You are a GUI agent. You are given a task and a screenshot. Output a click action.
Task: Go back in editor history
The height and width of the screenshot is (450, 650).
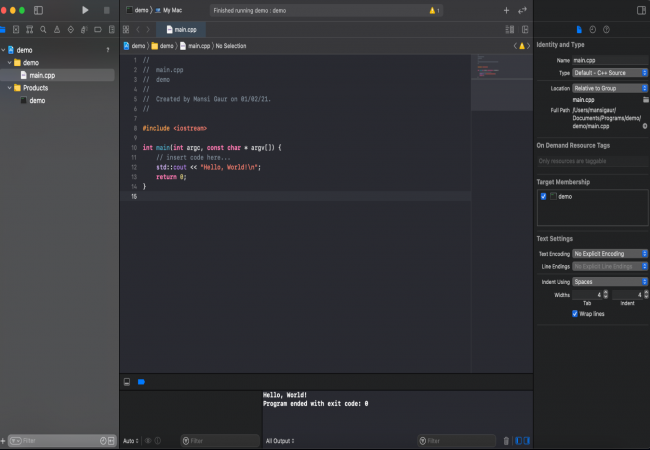(x=138, y=29)
